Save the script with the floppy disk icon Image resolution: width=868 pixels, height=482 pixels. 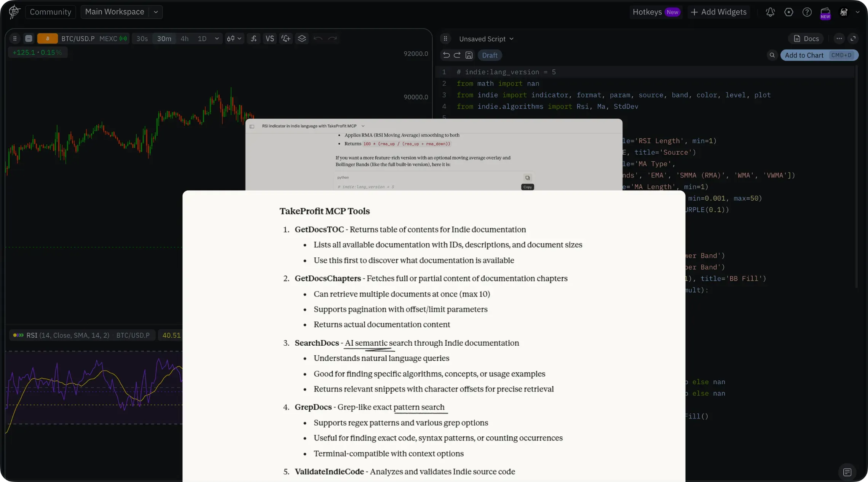pos(469,55)
